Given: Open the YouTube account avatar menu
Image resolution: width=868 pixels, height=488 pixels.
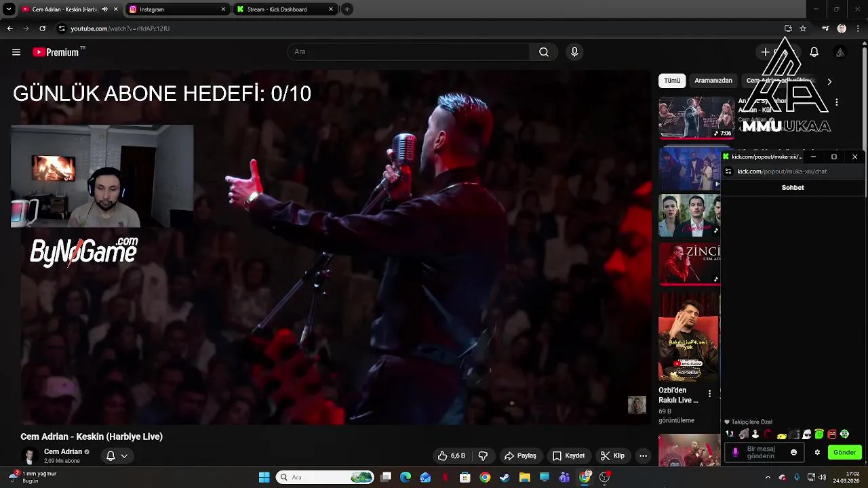Looking at the screenshot, I should click(840, 52).
